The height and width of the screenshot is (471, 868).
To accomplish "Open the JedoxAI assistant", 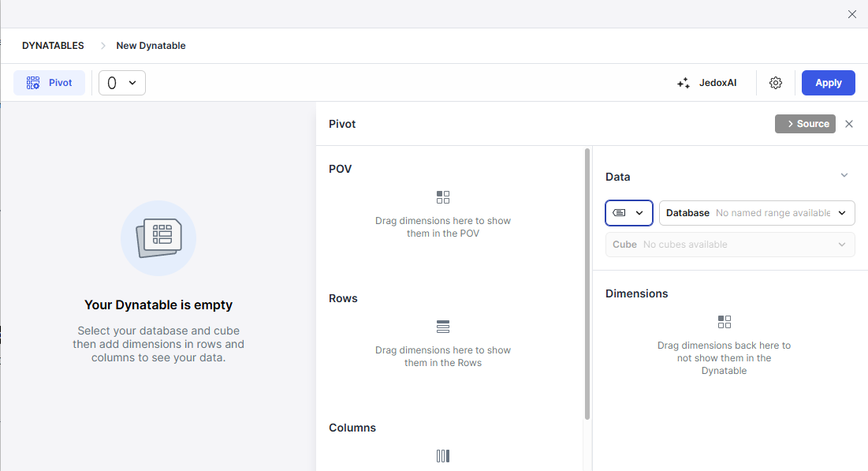I will 706,83.
